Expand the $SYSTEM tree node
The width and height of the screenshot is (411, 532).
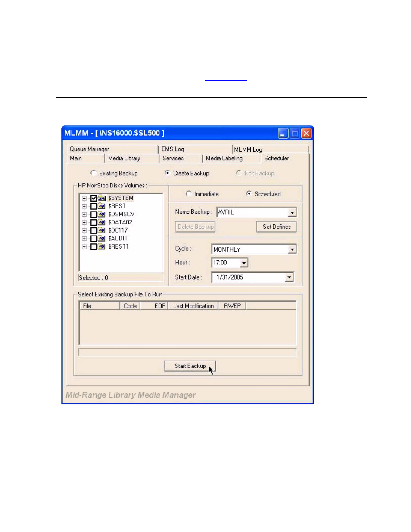84,199
